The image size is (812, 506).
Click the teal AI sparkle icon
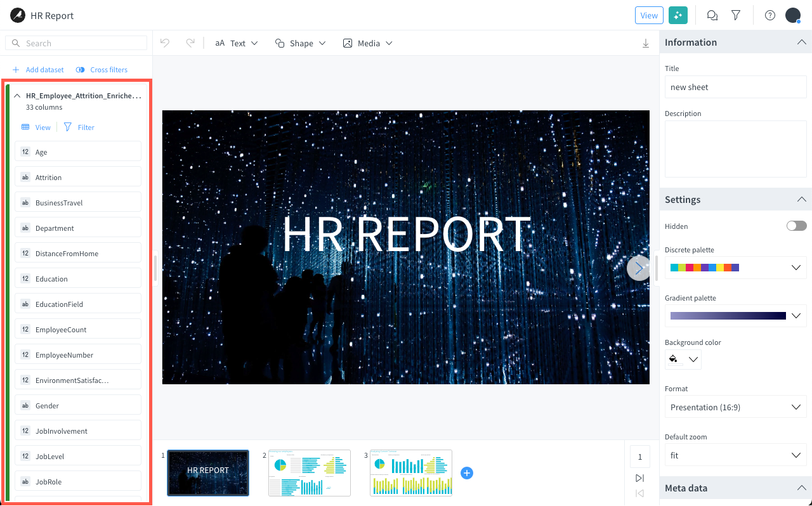(678, 15)
